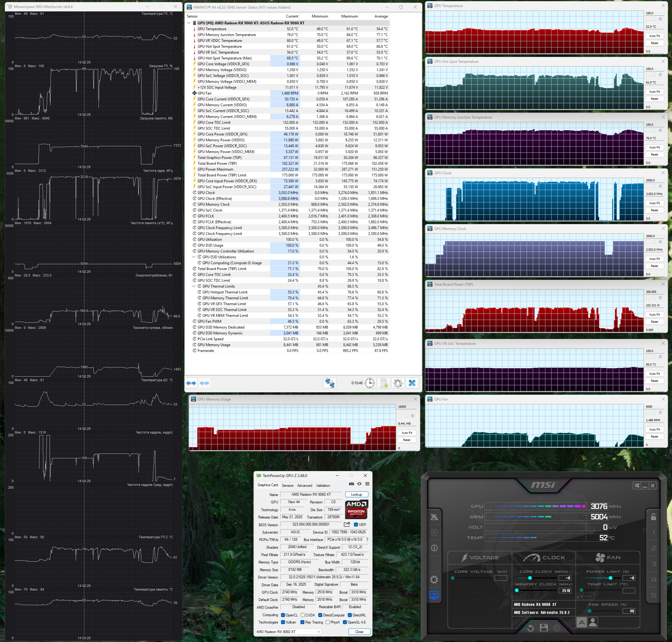Click Auto Fit on the GPU Temperature graph
Screen dimensions: 672x642
coord(654,36)
